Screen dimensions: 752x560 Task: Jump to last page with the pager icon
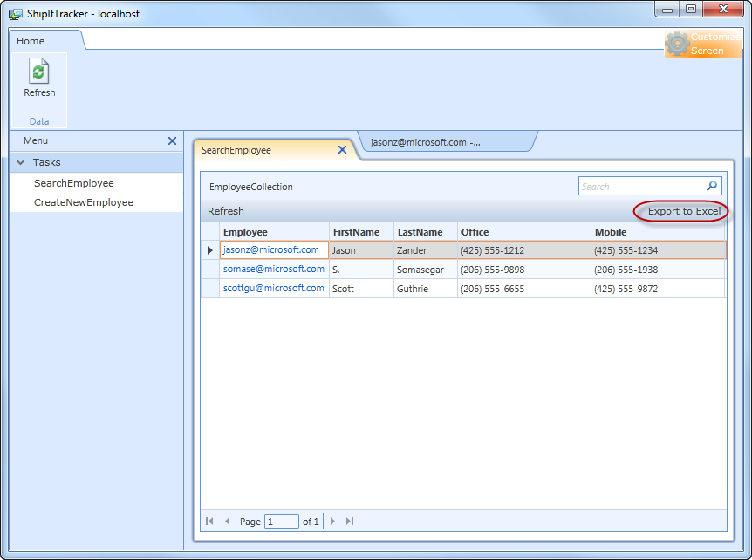point(349,521)
